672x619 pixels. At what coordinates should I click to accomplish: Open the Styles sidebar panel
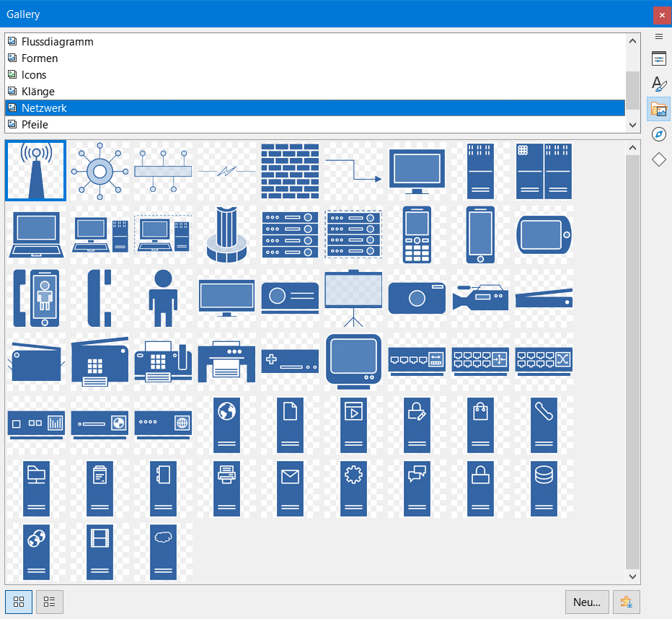(x=658, y=84)
